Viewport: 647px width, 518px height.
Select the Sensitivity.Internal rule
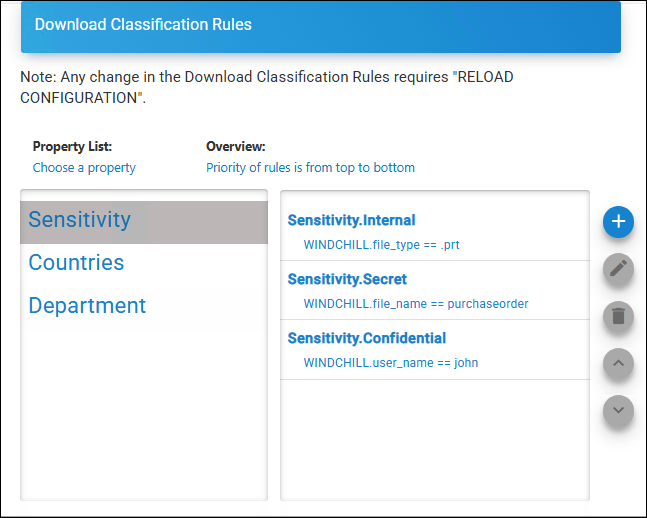pos(435,230)
